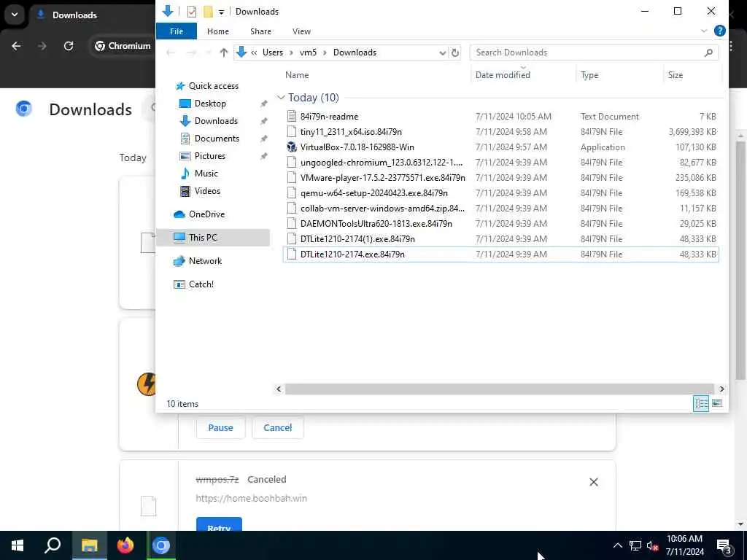Click horizontal scrollbar left arrow
Viewport: 747px width, 560px height.
pyautogui.click(x=279, y=389)
